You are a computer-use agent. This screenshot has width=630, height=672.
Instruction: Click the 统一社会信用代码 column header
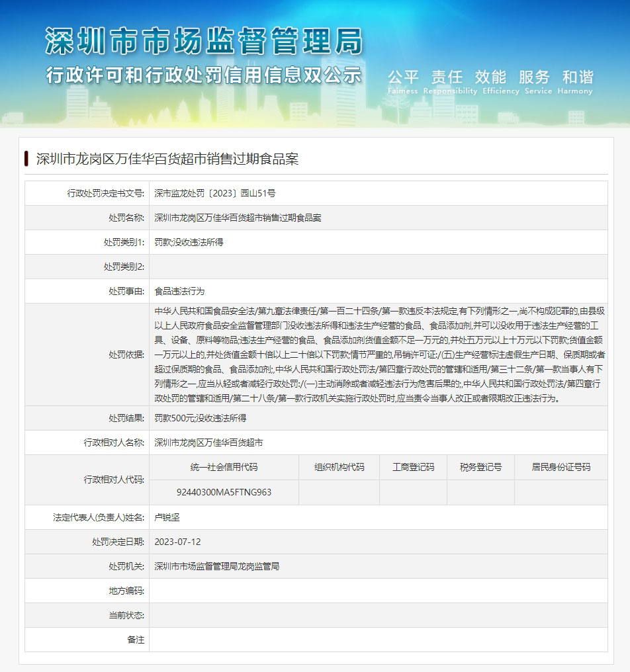(224, 468)
